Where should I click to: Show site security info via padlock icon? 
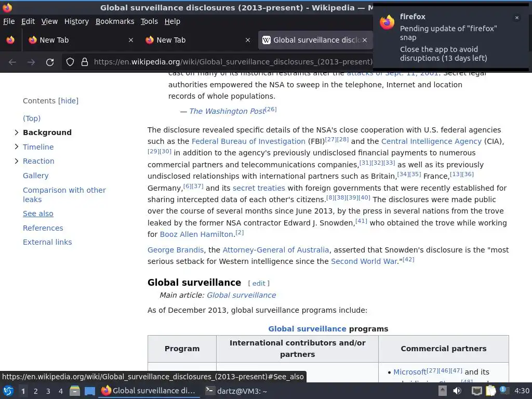click(x=85, y=62)
